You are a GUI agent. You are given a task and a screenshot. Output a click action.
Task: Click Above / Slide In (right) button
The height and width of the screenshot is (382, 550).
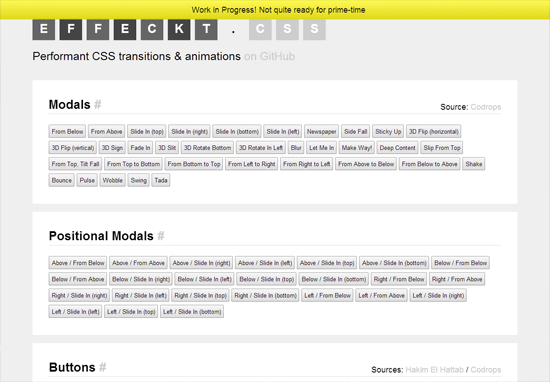point(201,263)
